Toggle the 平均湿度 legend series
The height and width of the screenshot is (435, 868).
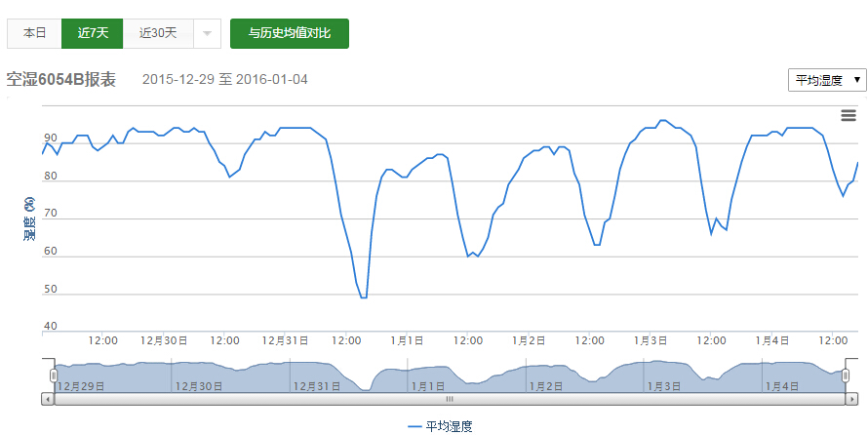440,426
